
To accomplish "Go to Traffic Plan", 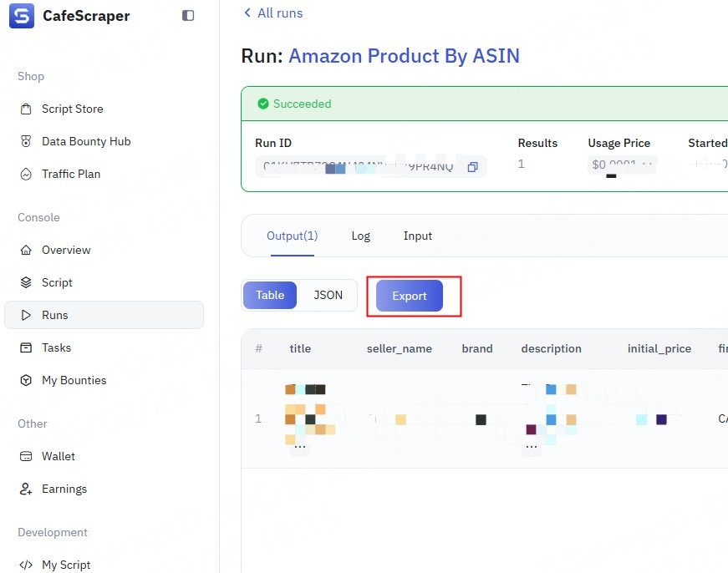I will pos(71,174).
